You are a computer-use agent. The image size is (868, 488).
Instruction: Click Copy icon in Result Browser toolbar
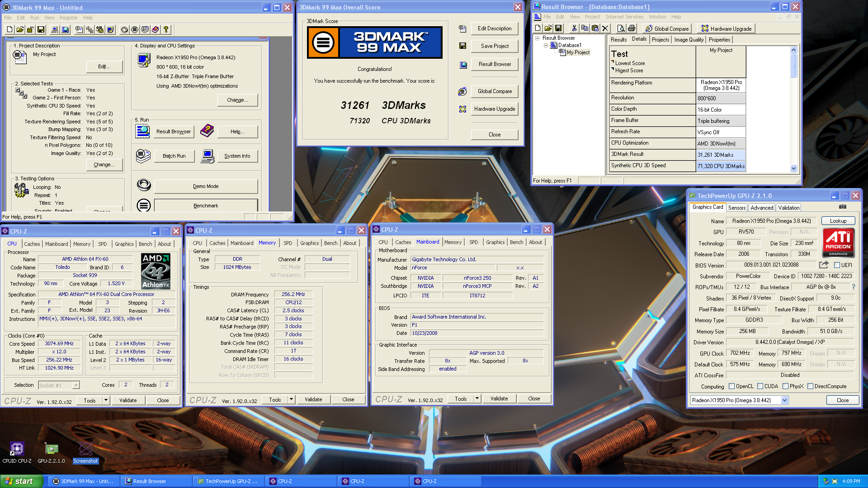[x=585, y=28]
